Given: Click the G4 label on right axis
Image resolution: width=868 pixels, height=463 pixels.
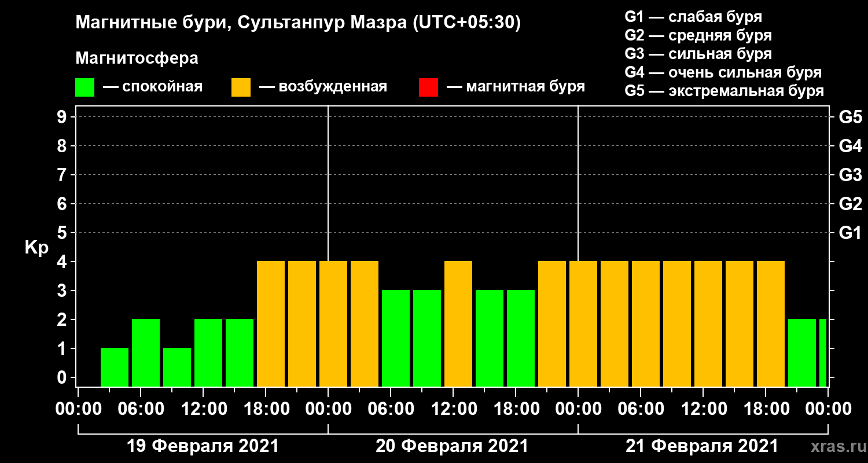Looking at the screenshot, I should pos(850,146).
